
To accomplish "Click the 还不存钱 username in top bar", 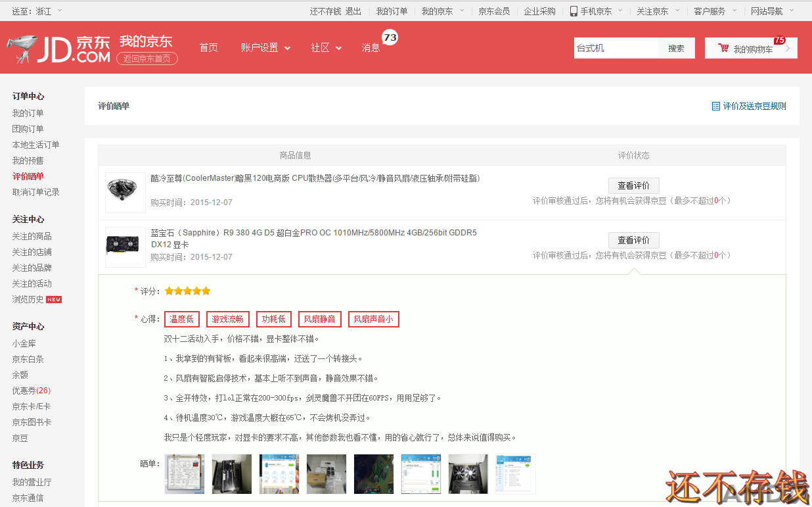I will [x=325, y=11].
